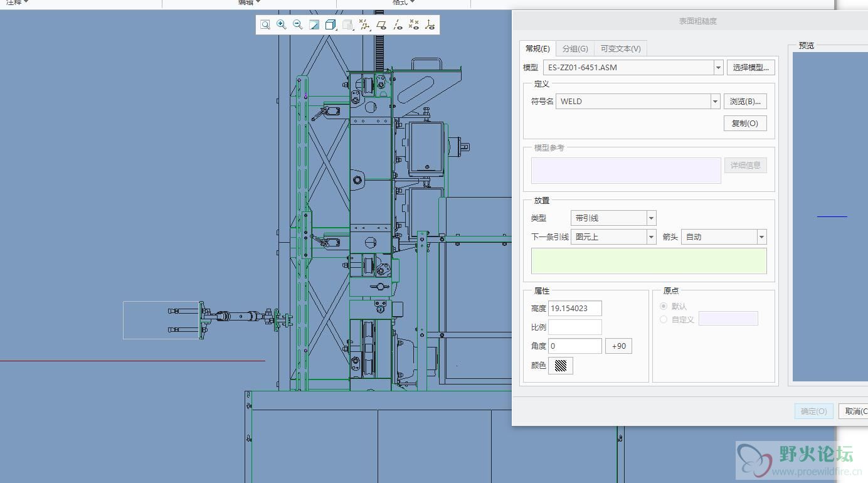868x483 pixels.
Task: Click the 确定(O) button
Action: point(814,411)
